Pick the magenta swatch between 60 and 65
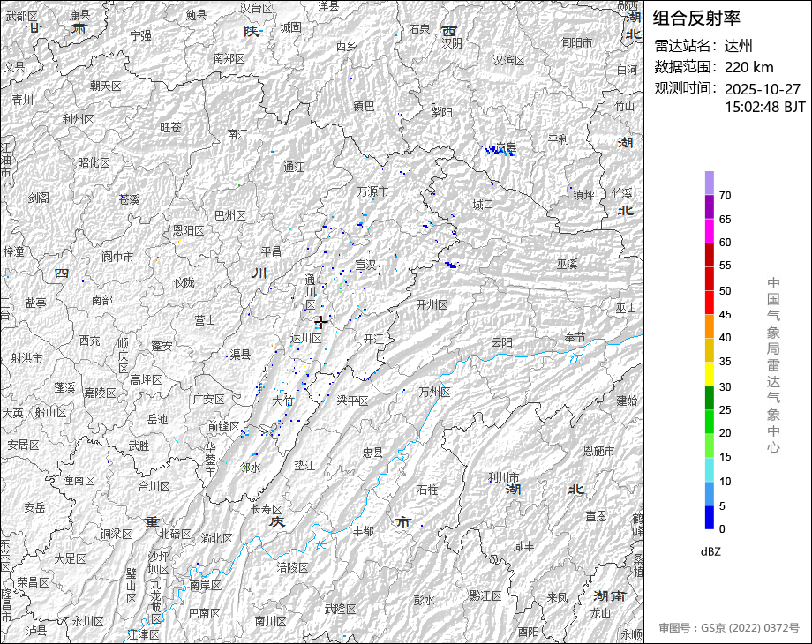 click(x=710, y=230)
